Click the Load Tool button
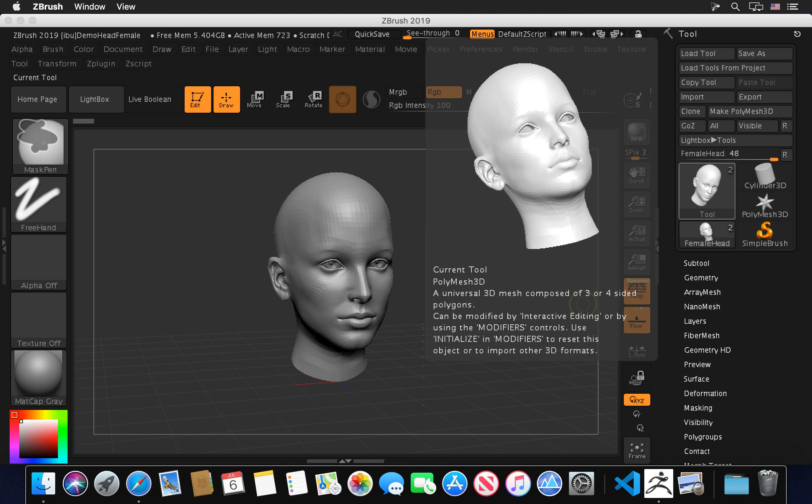 tap(707, 53)
